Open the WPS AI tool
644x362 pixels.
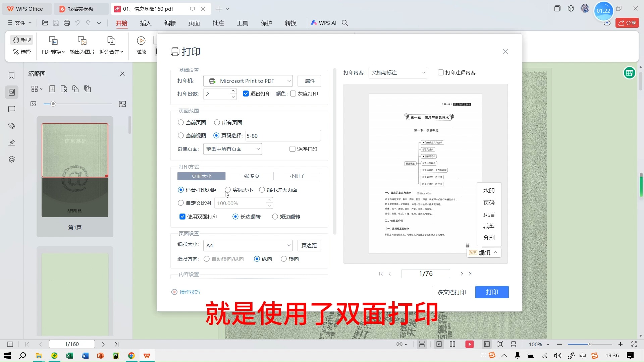[x=324, y=23]
